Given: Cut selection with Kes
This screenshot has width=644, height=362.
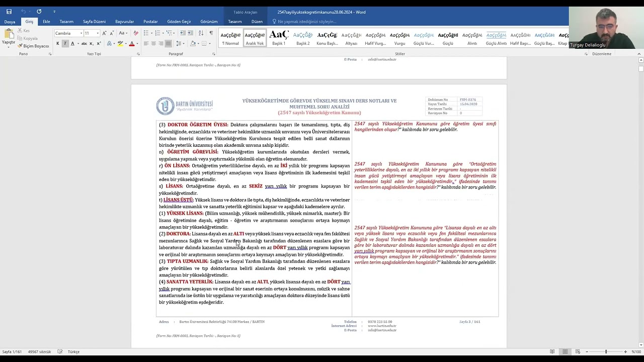Looking at the screenshot, I should 24,31.
